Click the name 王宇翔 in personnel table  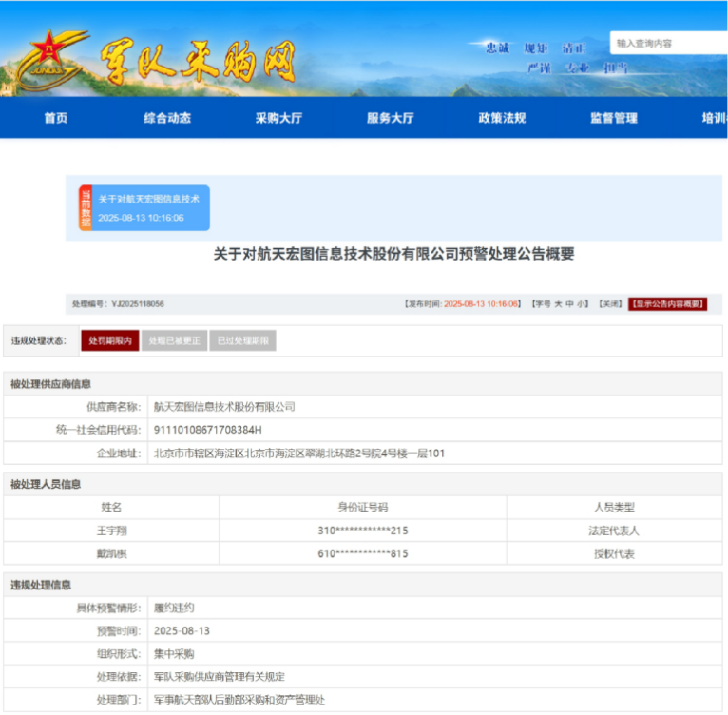point(111,531)
